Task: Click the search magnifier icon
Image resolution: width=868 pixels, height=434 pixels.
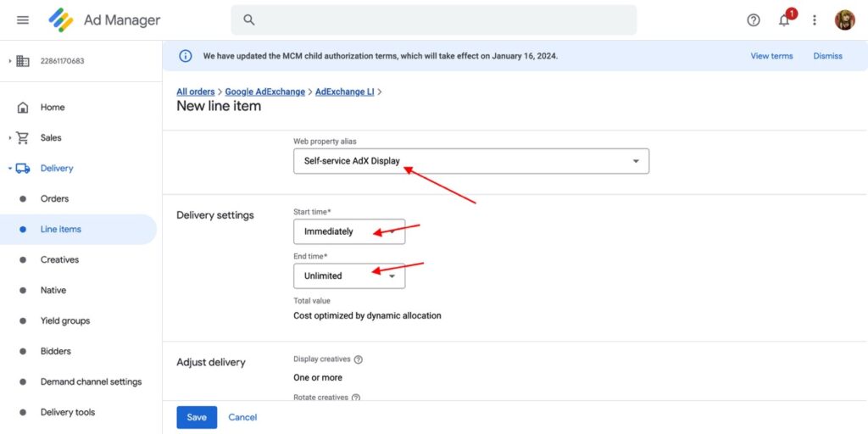Action: [x=249, y=19]
